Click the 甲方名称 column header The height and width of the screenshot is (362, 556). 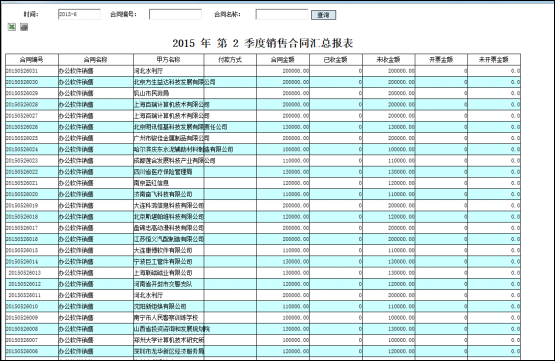point(168,60)
